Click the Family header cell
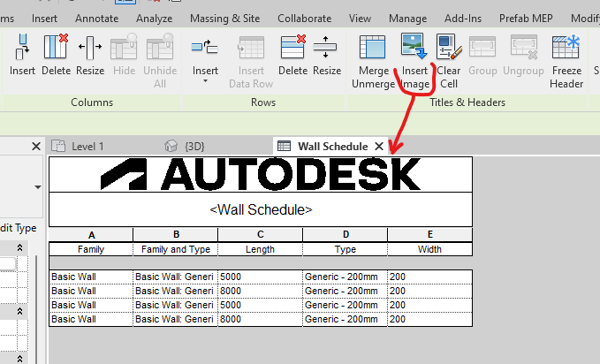 tap(91, 249)
